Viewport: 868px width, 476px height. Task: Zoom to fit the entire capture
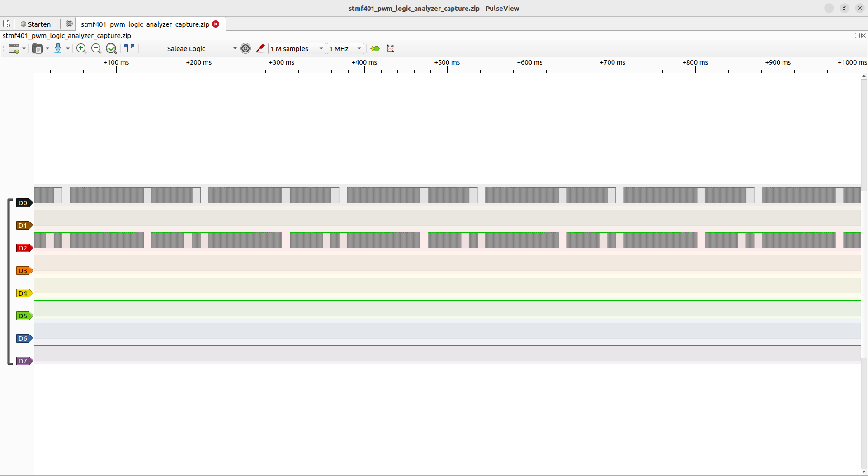(x=111, y=48)
